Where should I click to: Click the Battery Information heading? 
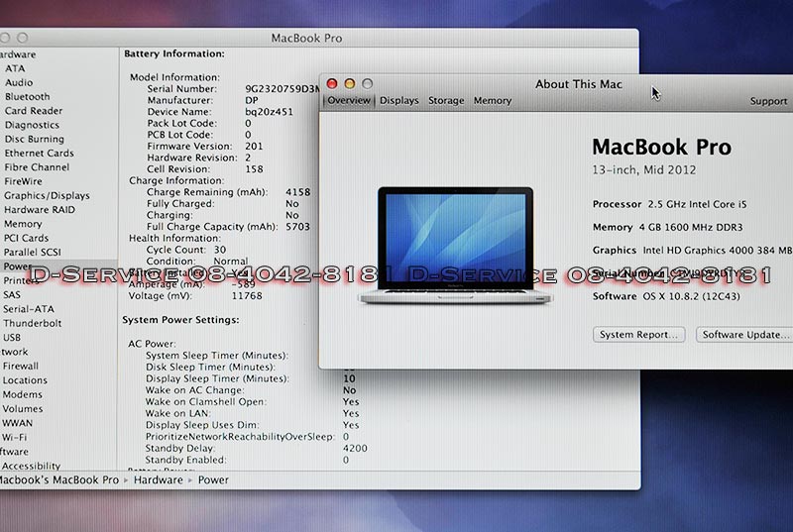(x=174, y=53)
